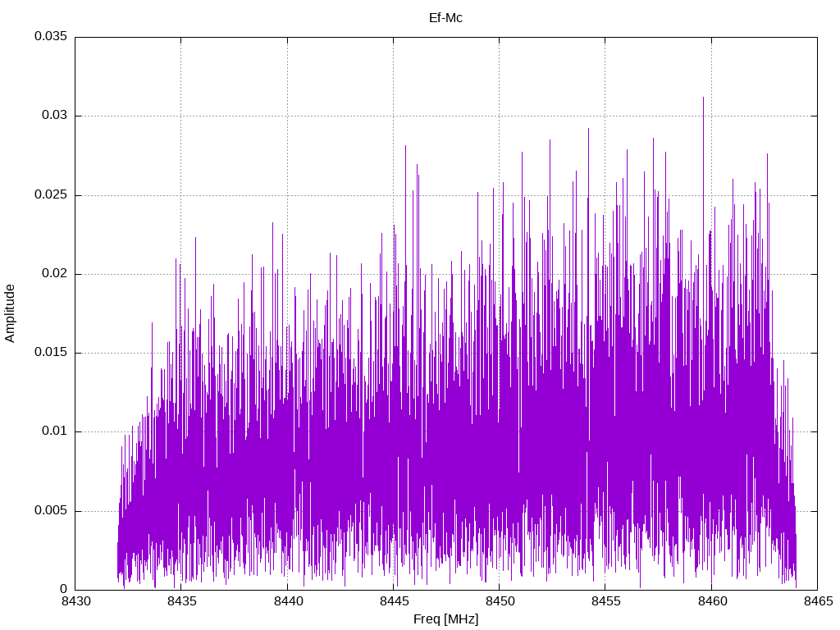Screen dimensions: 840x630
Task: Click the 0 y-axis tick label
Action: (x=64, y=589)
